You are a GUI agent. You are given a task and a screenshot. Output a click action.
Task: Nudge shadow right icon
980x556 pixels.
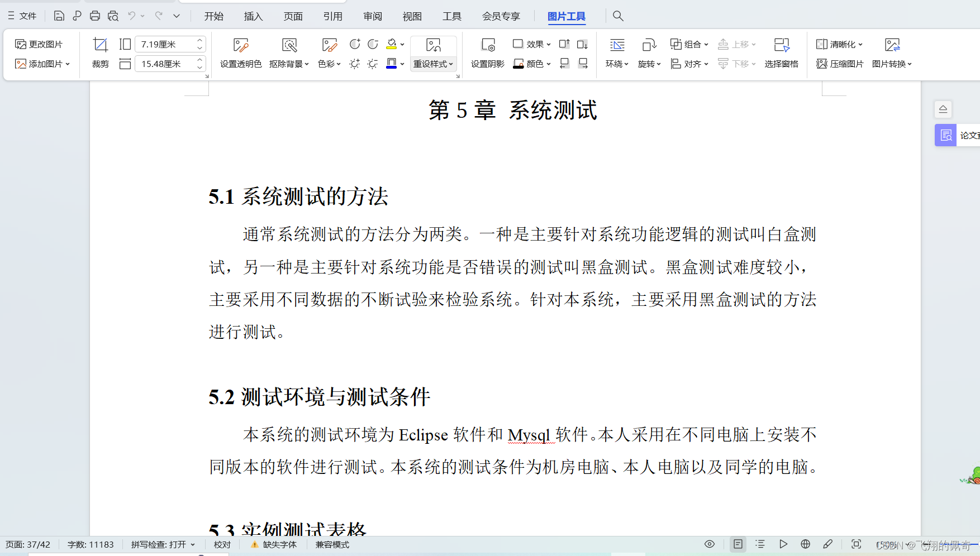pyautogui.click(x=582, y=64)
